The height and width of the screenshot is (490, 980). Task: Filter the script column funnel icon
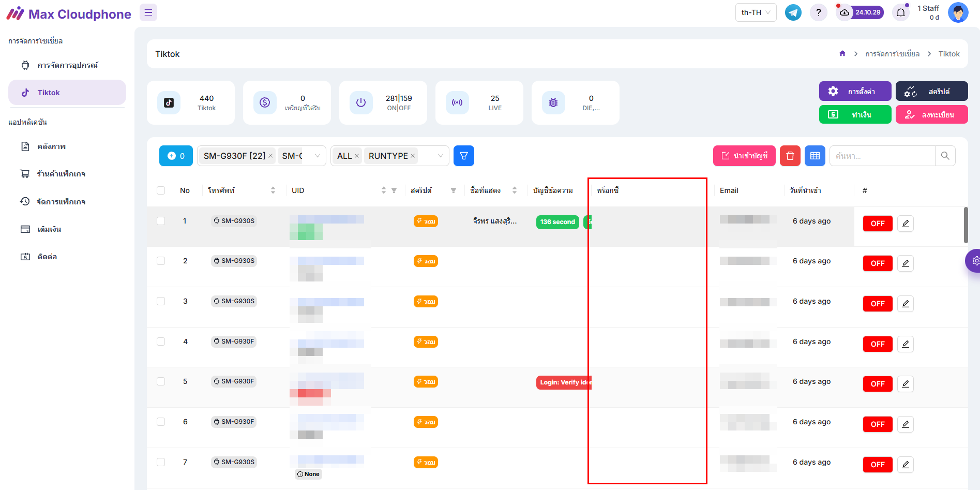pos(454,190)
